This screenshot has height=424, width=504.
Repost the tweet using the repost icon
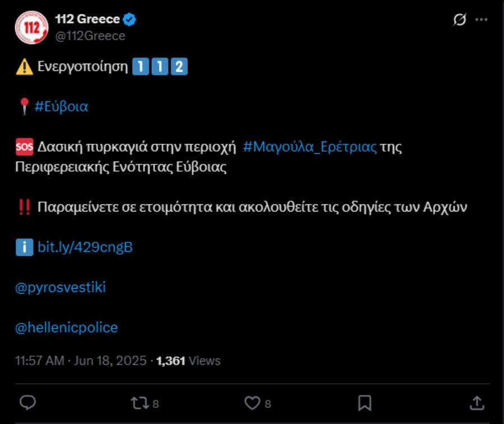pos(139,401)
